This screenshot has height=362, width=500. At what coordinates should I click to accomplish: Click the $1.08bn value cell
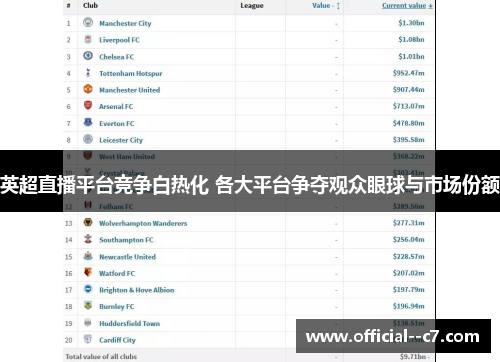(x=411, y=40)
